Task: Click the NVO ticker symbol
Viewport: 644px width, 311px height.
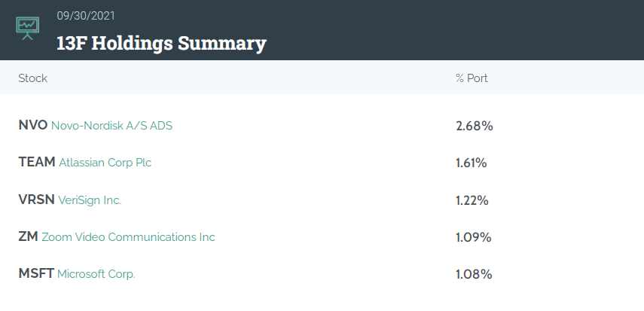Action: tap(33, 125)
